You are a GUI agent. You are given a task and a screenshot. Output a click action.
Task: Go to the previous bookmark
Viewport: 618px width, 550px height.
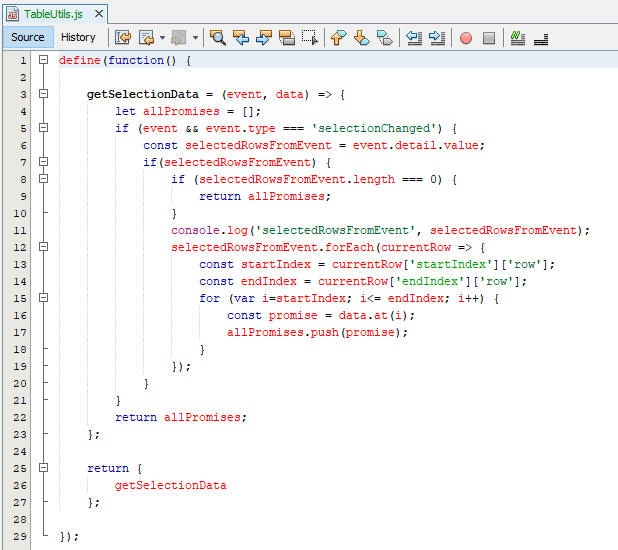pyautogui.click(x=339, y=38)
